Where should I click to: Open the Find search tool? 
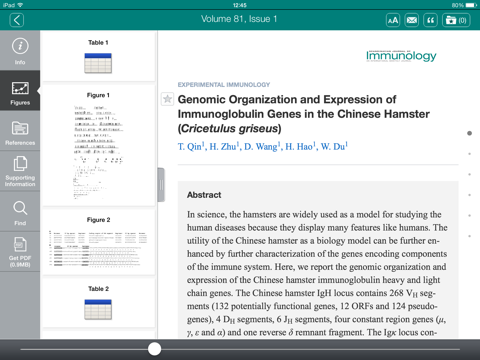coord(20,212)
